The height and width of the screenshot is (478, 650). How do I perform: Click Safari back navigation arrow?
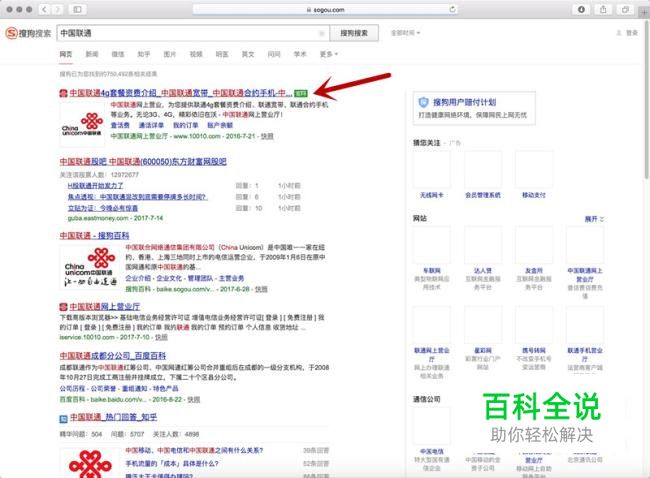pyautogui.click(x=44, y=8)
